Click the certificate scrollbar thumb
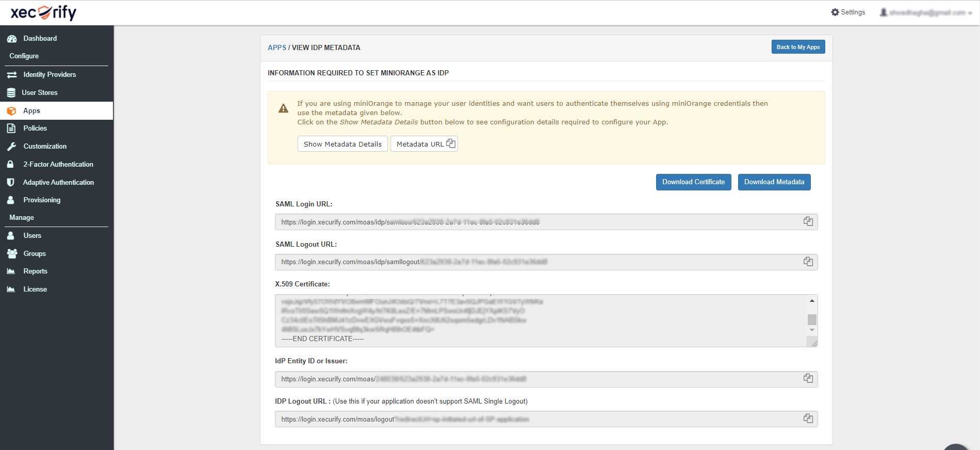This screenshot has height=450, width=980. (x=812, y=319)
